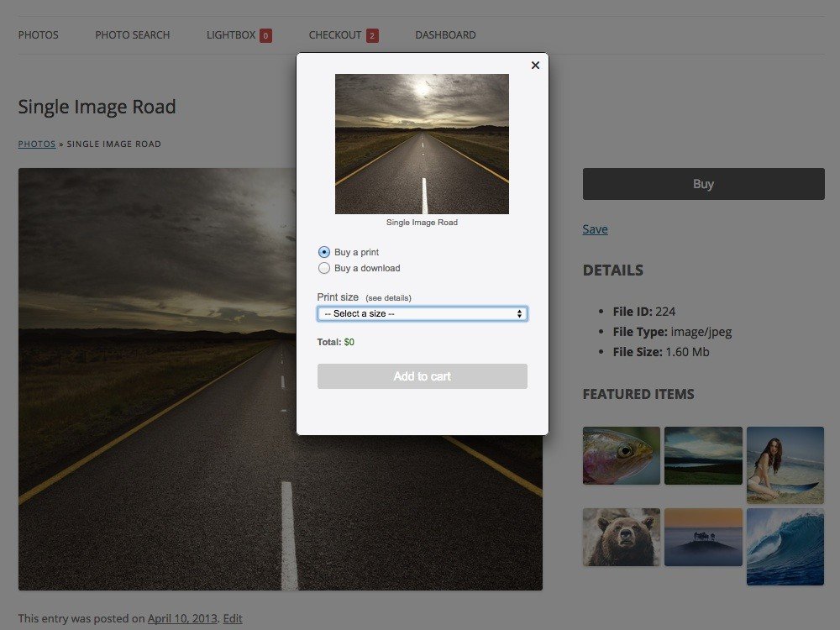Viewport: 840px width, 630px height.
Task: Close the purchase popup dialog
Action: (x=535, y=66)
